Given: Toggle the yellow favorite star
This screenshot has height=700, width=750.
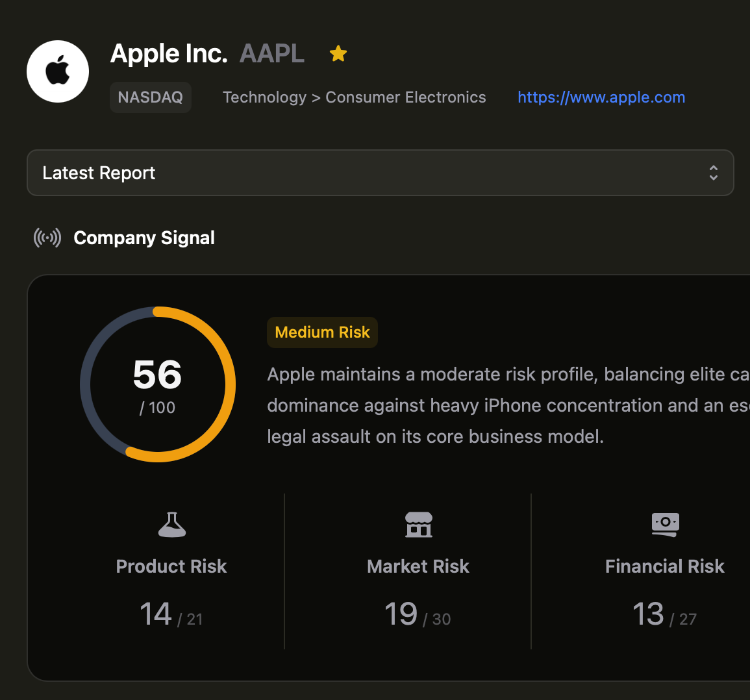Looking at the screenshot, I should click(338, 54).
